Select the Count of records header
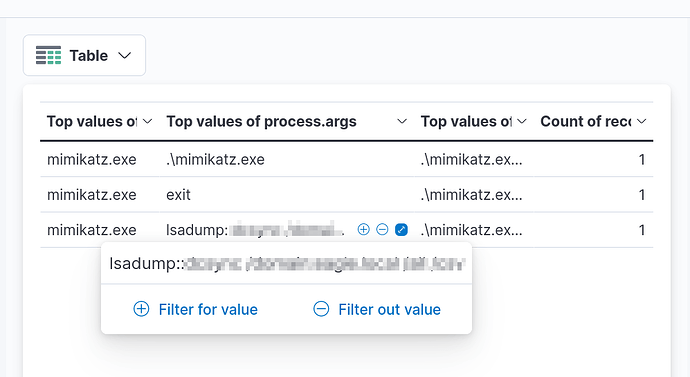Screen dimensions: 690x377 [586, 121]
